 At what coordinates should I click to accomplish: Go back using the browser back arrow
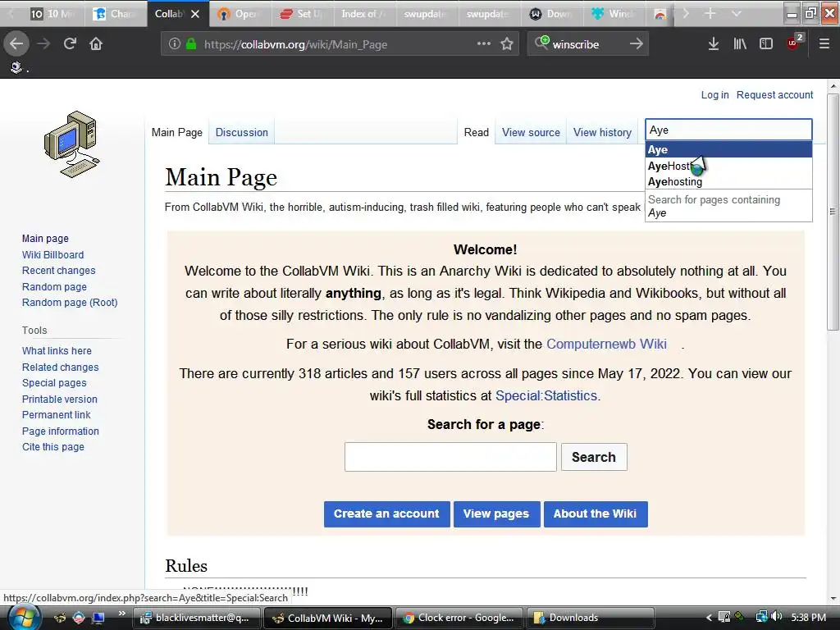16,43
